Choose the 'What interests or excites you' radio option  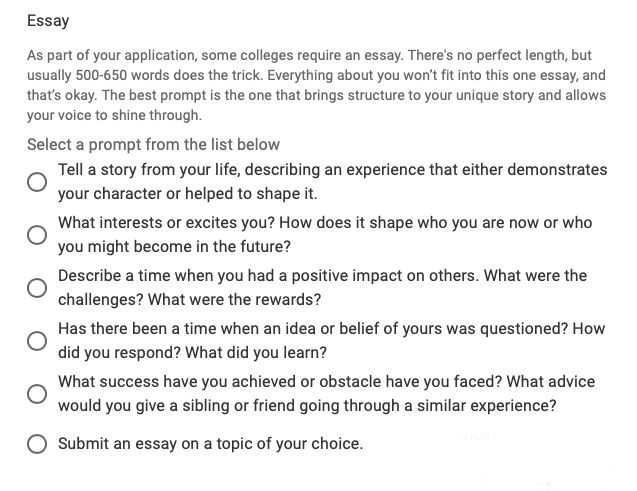pos(37,235)
